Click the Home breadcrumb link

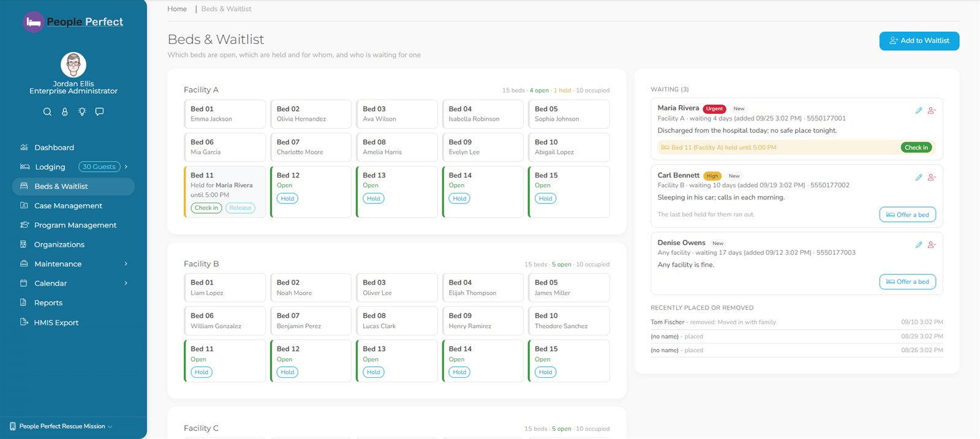[x=177, y=9]
